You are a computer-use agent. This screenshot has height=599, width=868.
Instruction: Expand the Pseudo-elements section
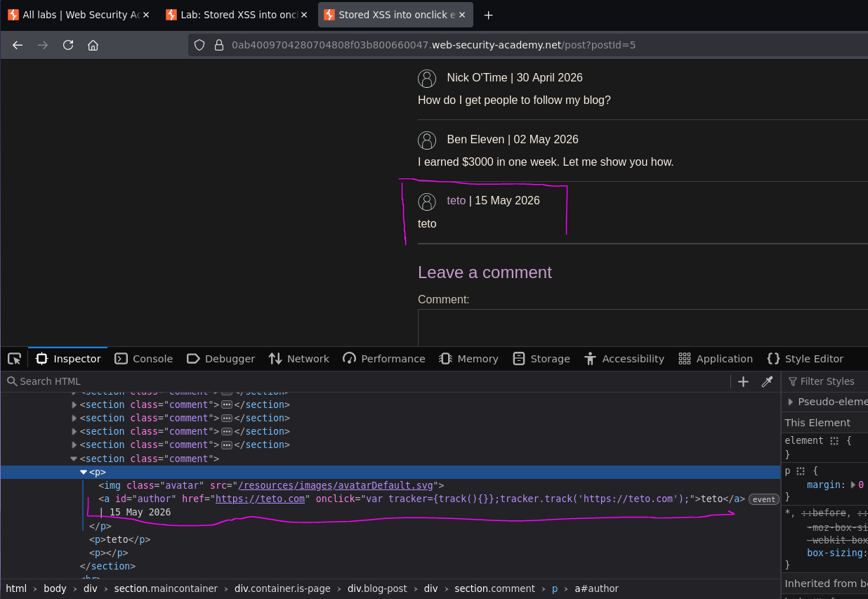791,402
